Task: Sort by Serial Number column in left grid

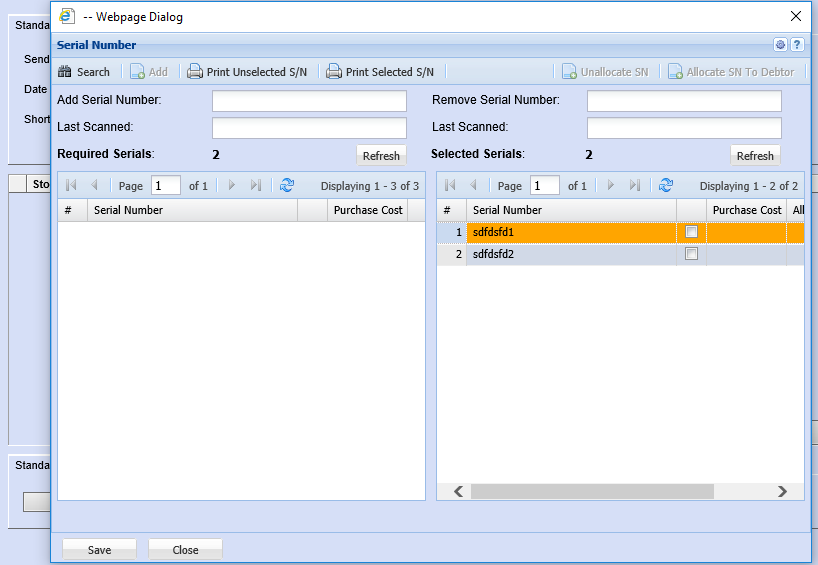Action: [192, 210]
